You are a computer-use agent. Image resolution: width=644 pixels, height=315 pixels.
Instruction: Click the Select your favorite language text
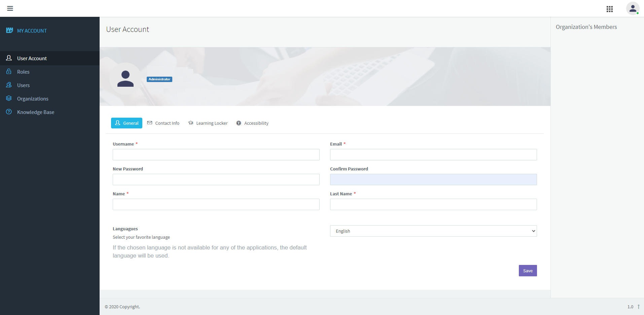coord(141,237)
